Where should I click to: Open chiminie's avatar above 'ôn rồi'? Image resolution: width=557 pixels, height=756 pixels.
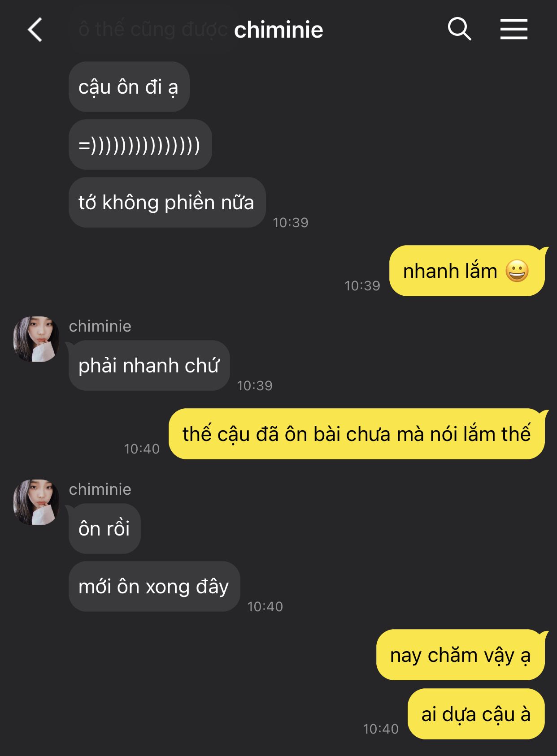tap(36, 502)
